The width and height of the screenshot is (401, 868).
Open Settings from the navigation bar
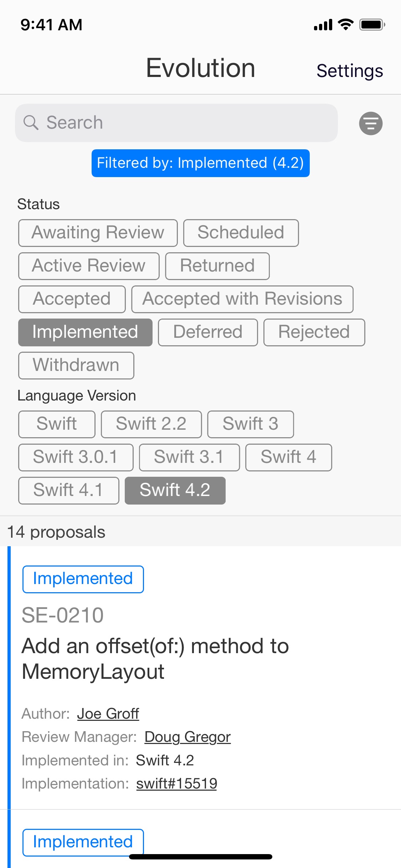350,71
